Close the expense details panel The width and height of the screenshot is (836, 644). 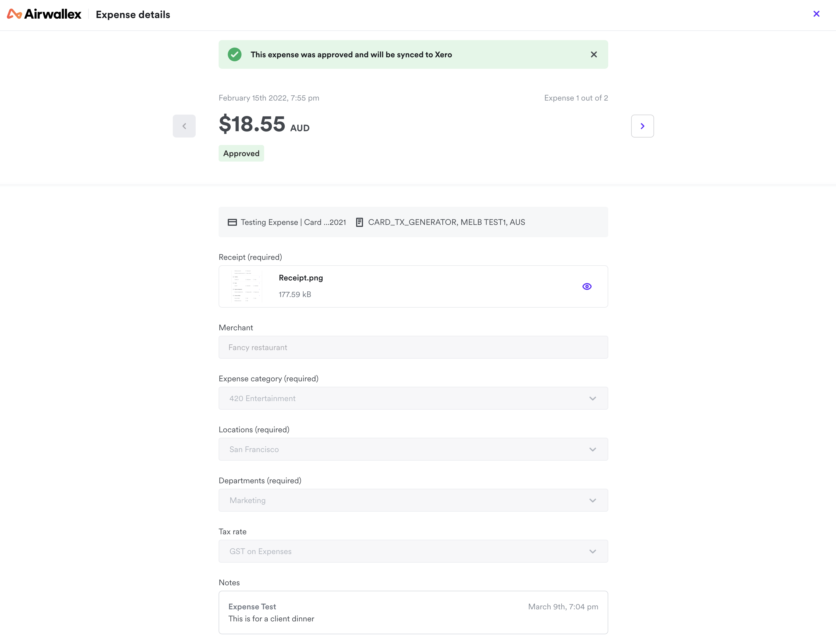[x=817, y=13]
